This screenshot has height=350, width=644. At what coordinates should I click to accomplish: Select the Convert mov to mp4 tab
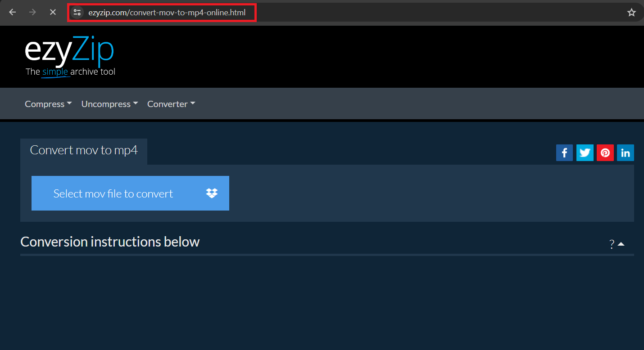click(x=84, y=150)
